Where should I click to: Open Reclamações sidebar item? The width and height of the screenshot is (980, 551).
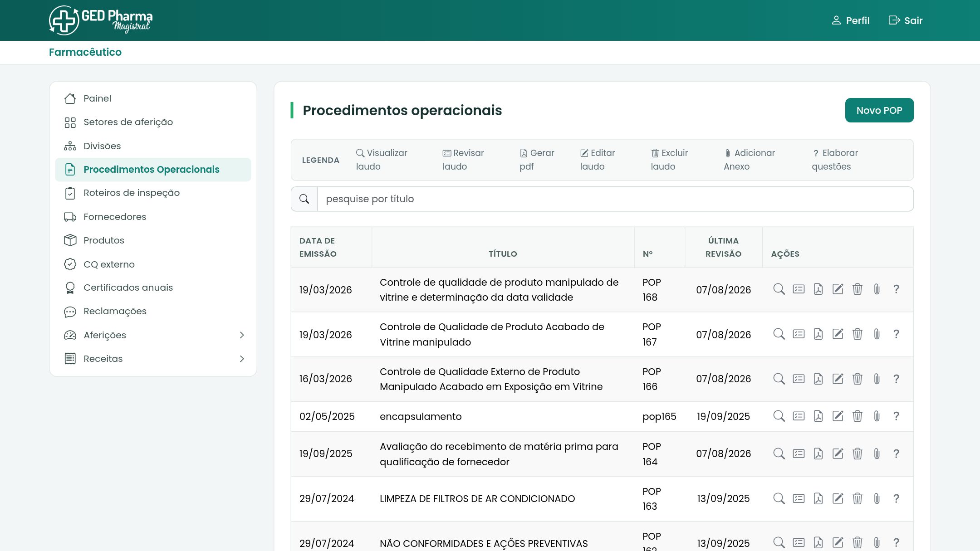tap(153, 312)
